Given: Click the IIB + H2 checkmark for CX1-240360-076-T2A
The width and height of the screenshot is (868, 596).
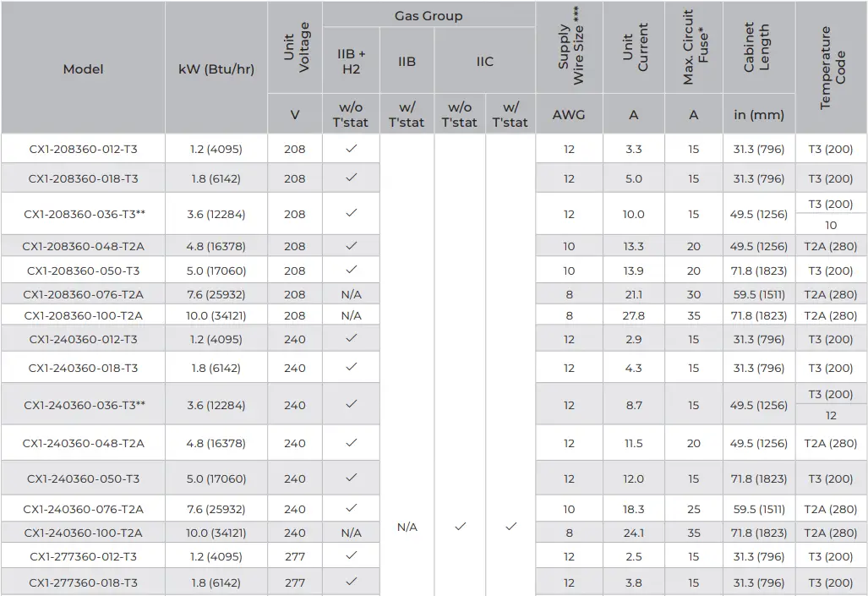Looking at the screenshot, I should pos(351,507).
